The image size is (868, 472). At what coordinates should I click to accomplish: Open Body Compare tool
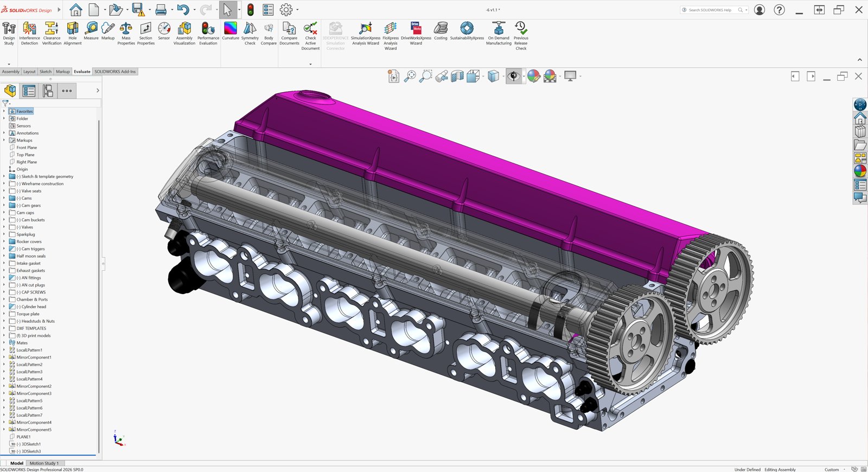269,34
